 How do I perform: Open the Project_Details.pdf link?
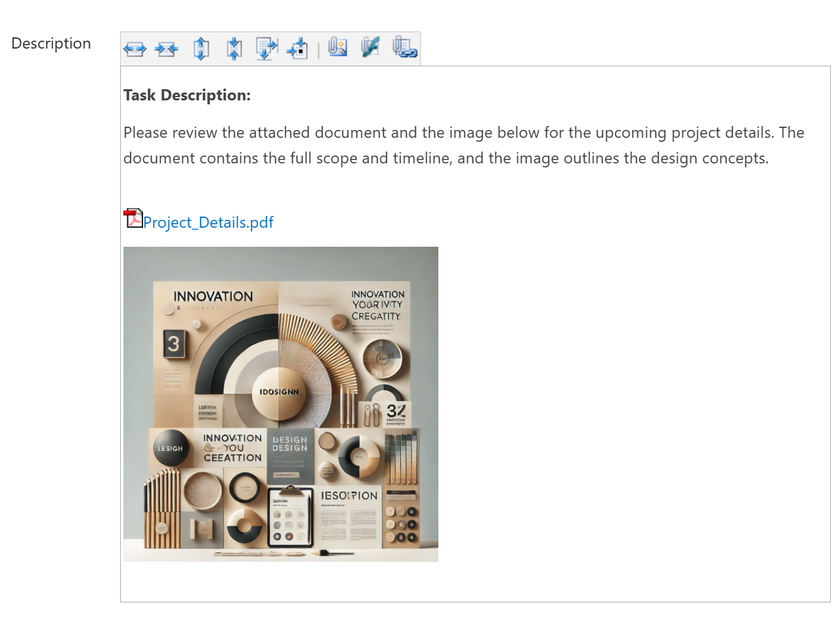pyautogui.click(x=208, y=222)
